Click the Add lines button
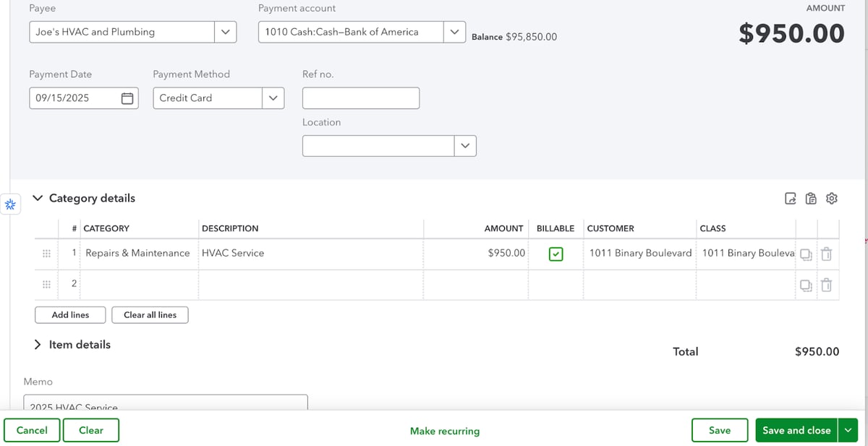This screenshot has width=868, height=446. coord(70,315)
